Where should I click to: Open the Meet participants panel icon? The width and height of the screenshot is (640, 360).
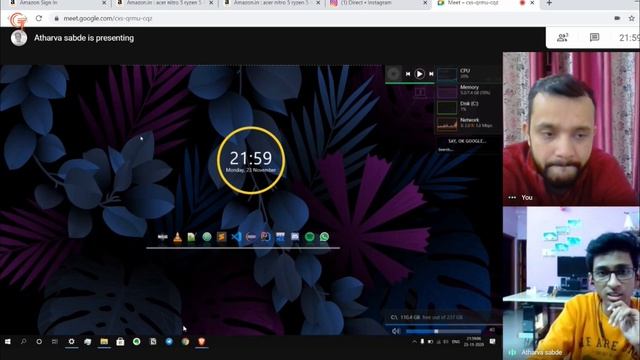pos(562,38)
